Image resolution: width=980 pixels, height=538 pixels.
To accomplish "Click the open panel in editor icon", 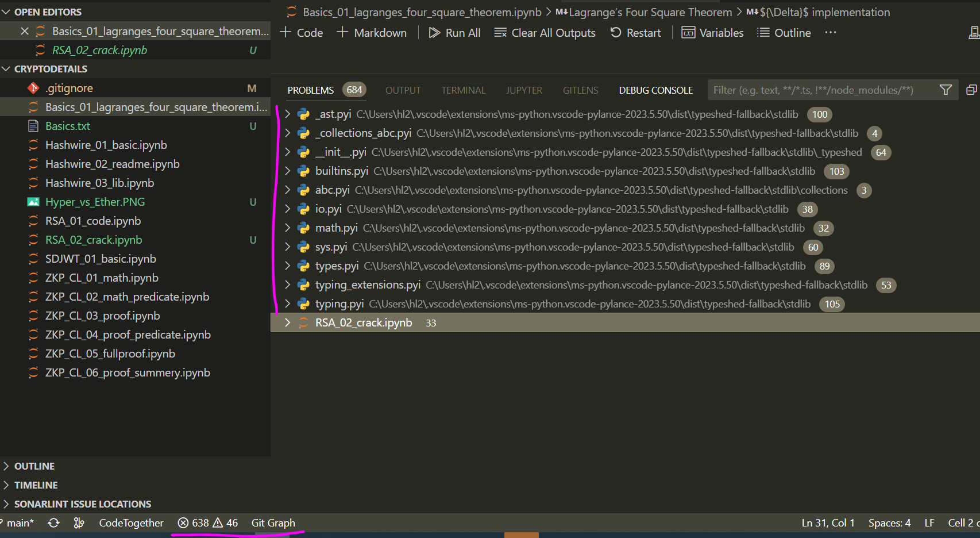I will [971, 90].
